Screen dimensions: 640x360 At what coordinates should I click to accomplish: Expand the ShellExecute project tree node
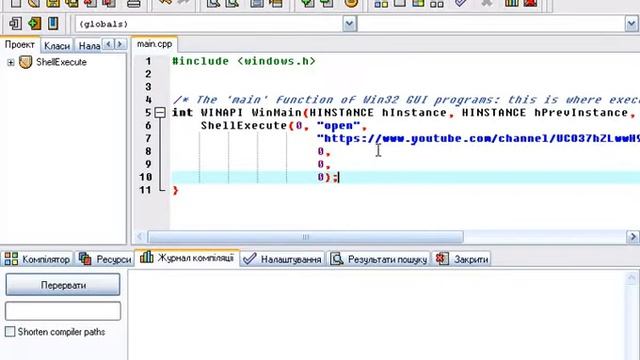[x=11, y=62]
